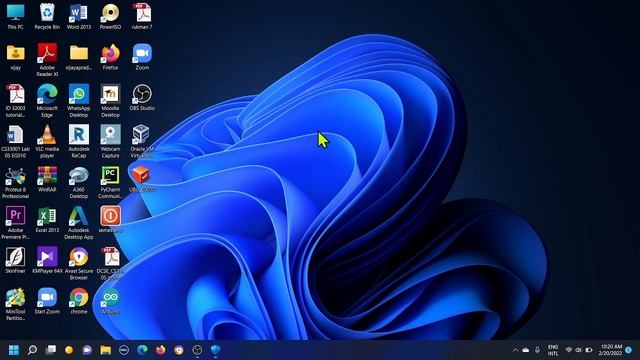
Task: Open ID 32003 tutorial PDF
Action: pos(16,100)
